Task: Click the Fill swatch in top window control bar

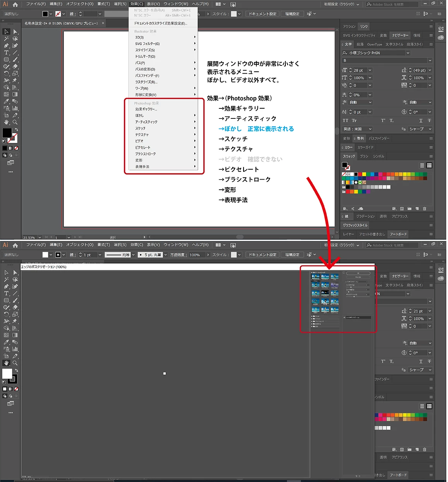Action: pos(45,14)
